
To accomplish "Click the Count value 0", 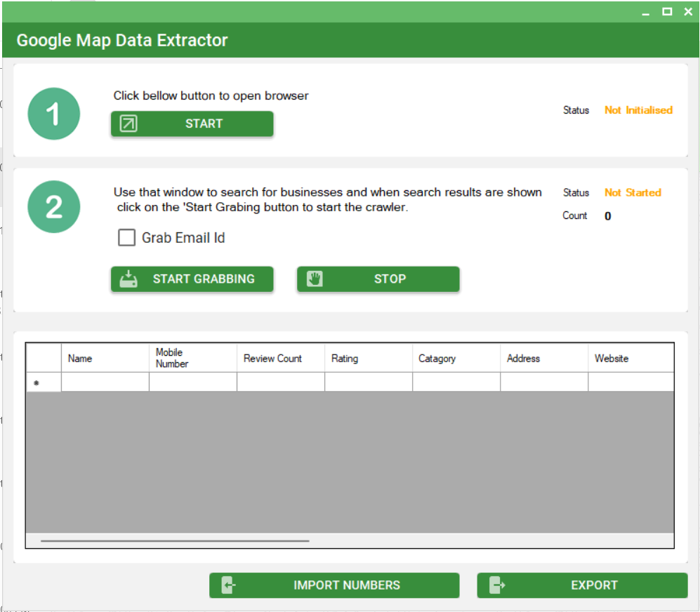I will [x=607, y=216].
